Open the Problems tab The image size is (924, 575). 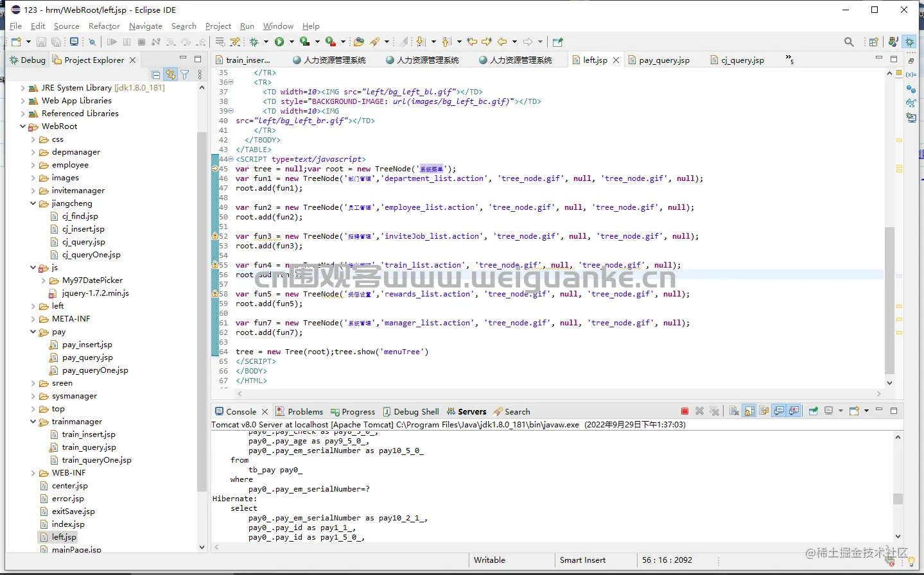point(299,411)
